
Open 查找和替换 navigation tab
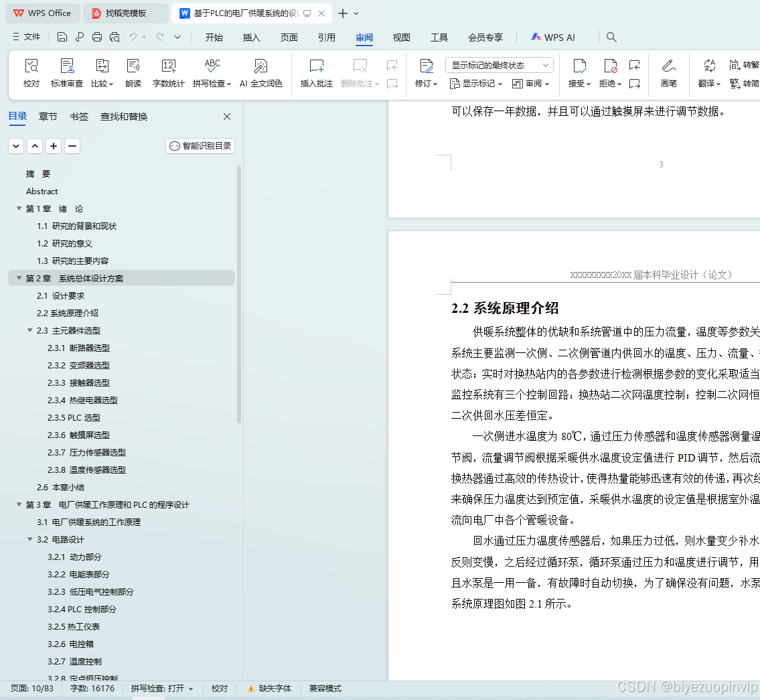click(124, 117)
